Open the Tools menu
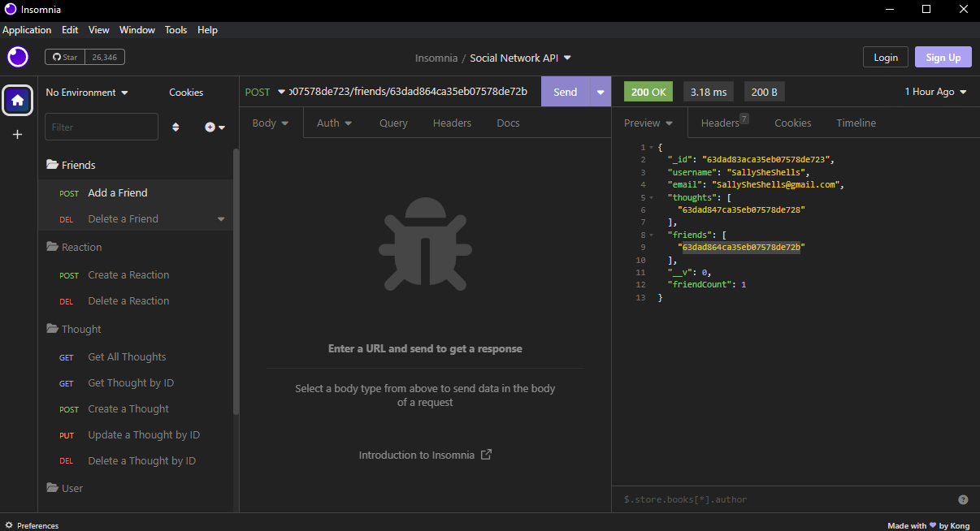 click(x=176, y=30)
